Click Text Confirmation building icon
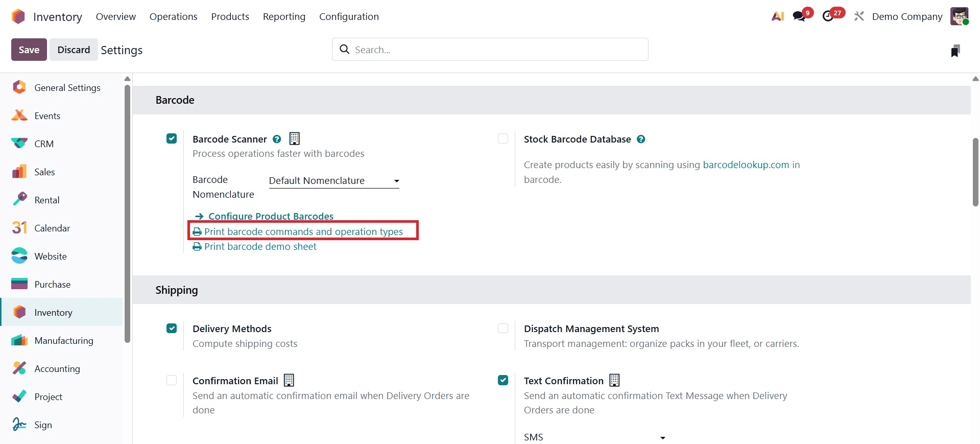 [x=615, y=380]
